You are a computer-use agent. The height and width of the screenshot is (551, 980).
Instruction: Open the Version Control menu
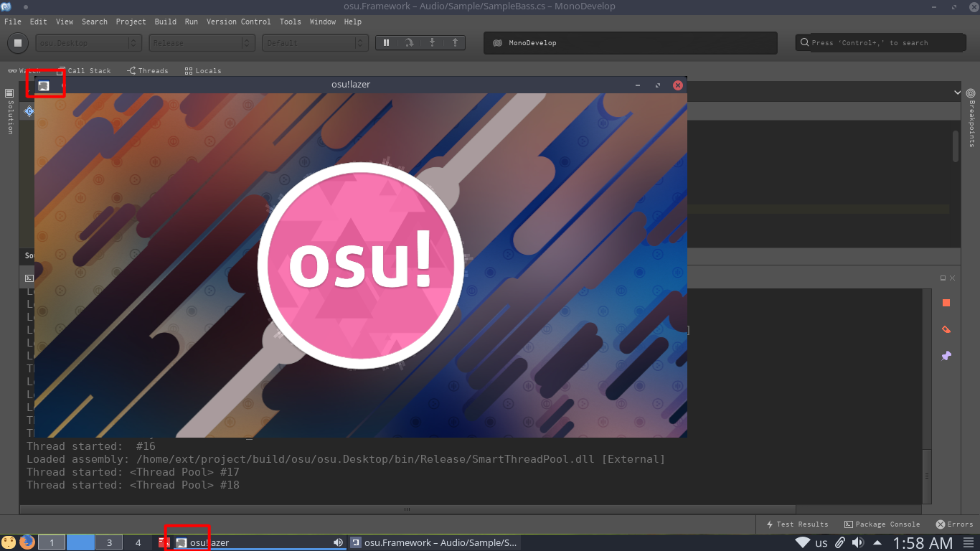click(x=239, y=22)
